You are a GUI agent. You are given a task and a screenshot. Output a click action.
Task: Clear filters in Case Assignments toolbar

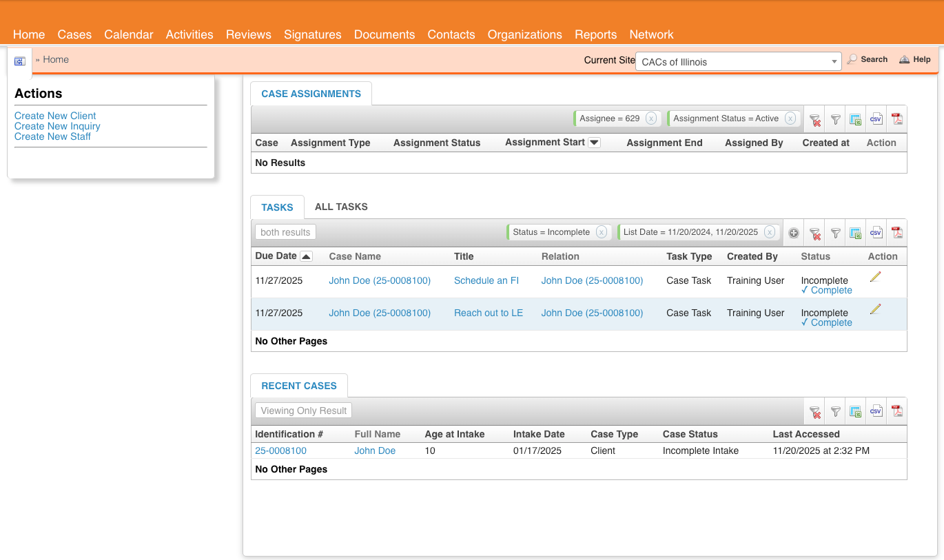(x=815, y=119)
